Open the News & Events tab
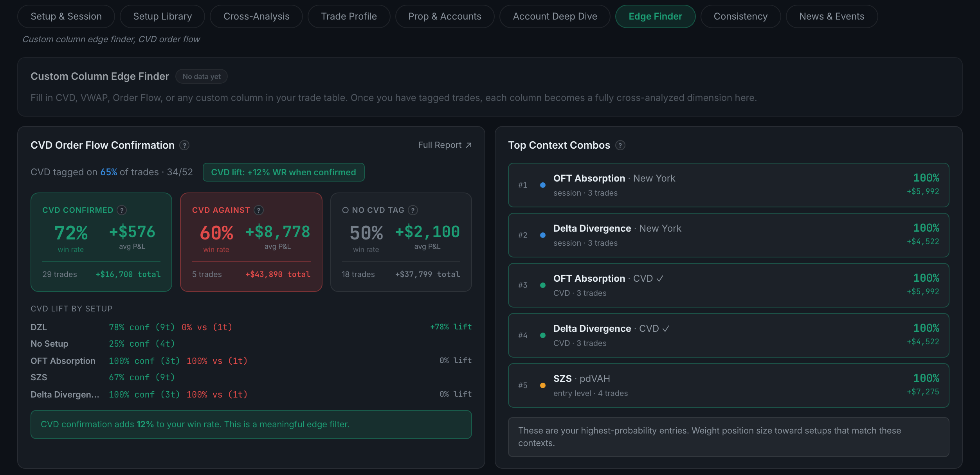Image resolution: width=980 pixels, height=475 pixels. 832,16
